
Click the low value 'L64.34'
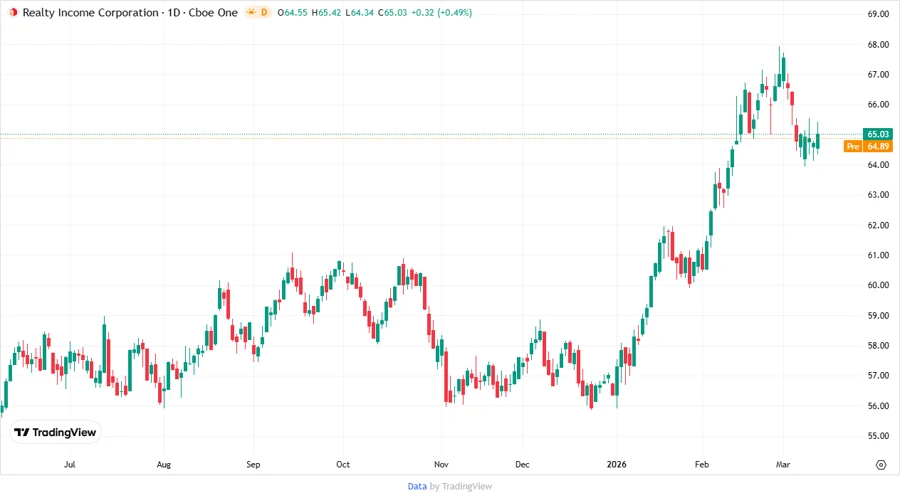[359, 13]
